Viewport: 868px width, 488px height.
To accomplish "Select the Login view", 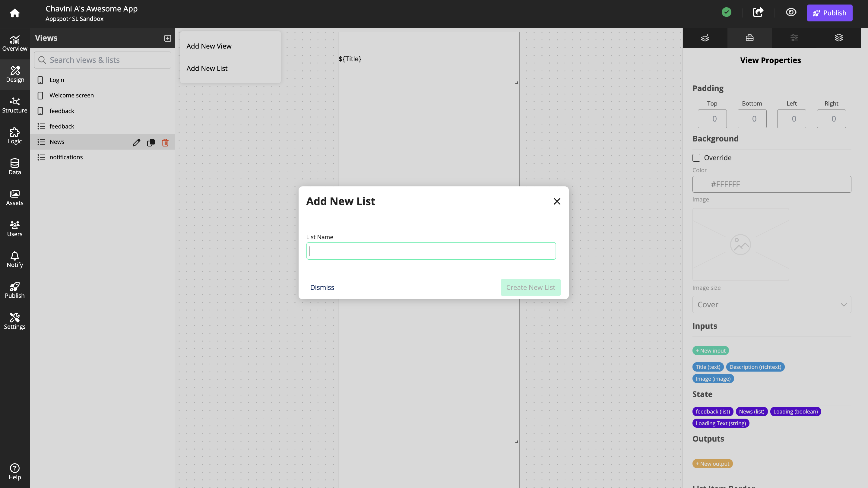I will pos(103,80).
